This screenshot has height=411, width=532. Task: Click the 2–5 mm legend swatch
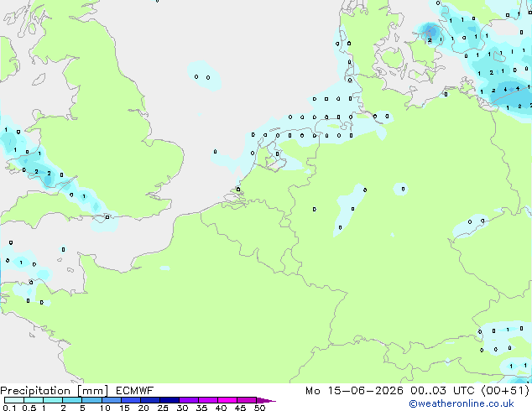click(72, 400)
